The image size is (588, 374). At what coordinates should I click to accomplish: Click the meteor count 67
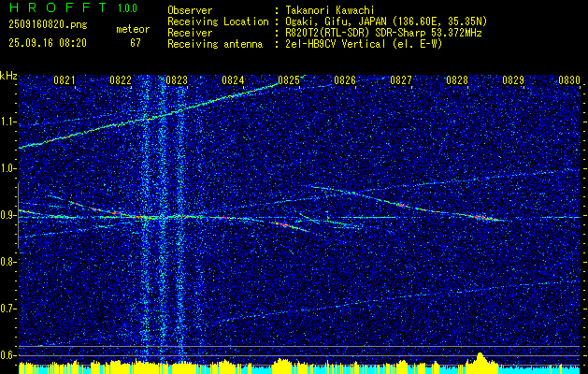pos(136,43)
